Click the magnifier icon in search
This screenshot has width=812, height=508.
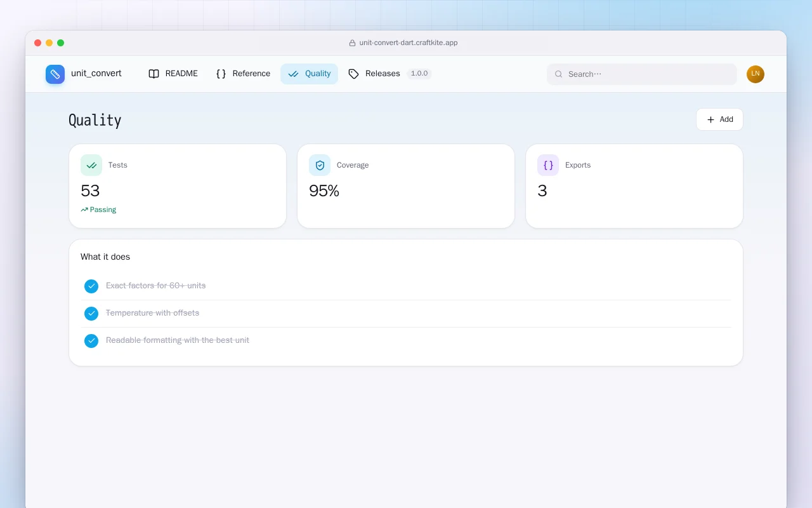pos(559,74)
